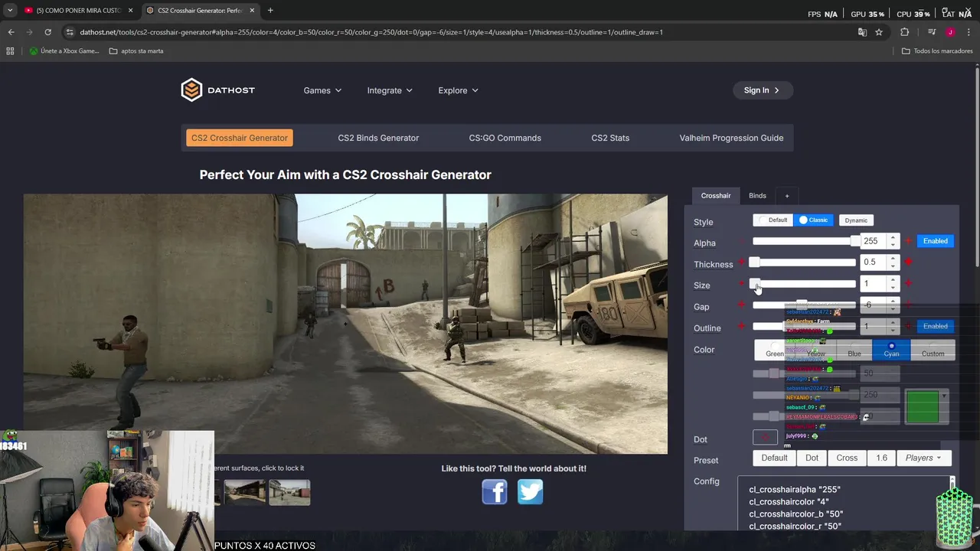Click the DatHost logo
Viewport: 980px width, 551px height.
(x=218, y=90)
